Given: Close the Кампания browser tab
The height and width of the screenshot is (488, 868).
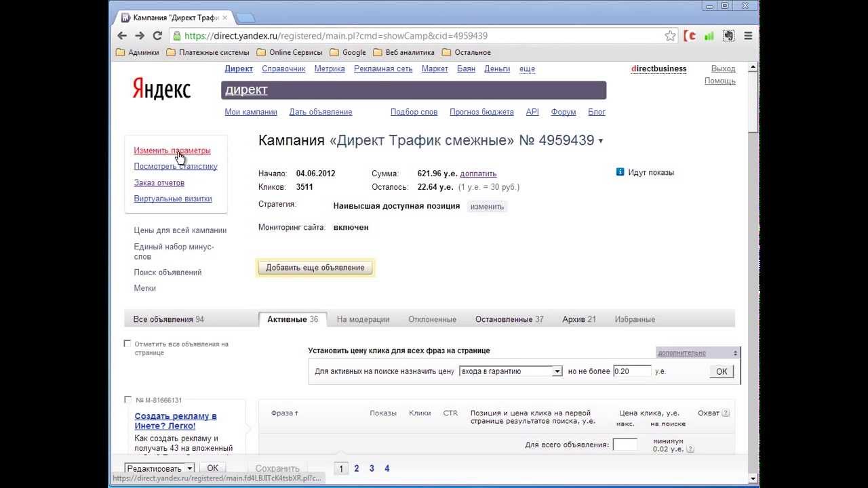Looking at the screenshot, I should (224, 17).
